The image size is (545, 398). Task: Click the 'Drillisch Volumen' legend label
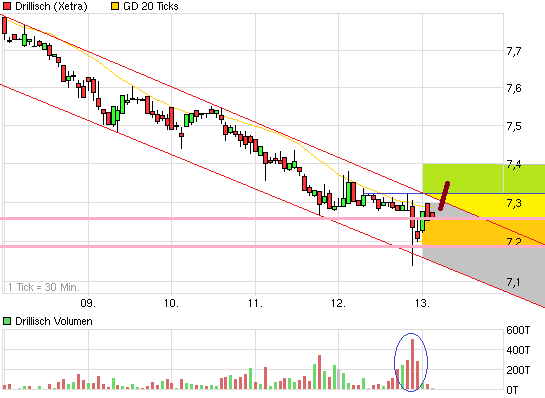(54, 321)
